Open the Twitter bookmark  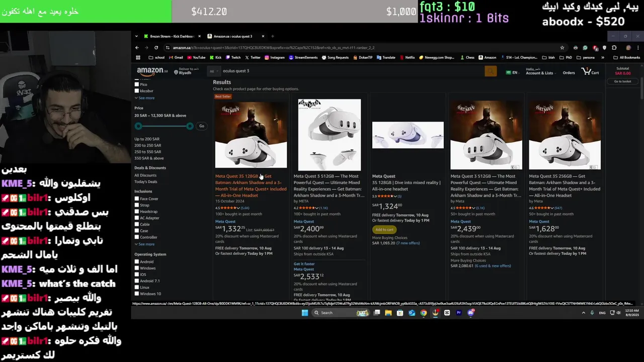(x=253, y=57)
